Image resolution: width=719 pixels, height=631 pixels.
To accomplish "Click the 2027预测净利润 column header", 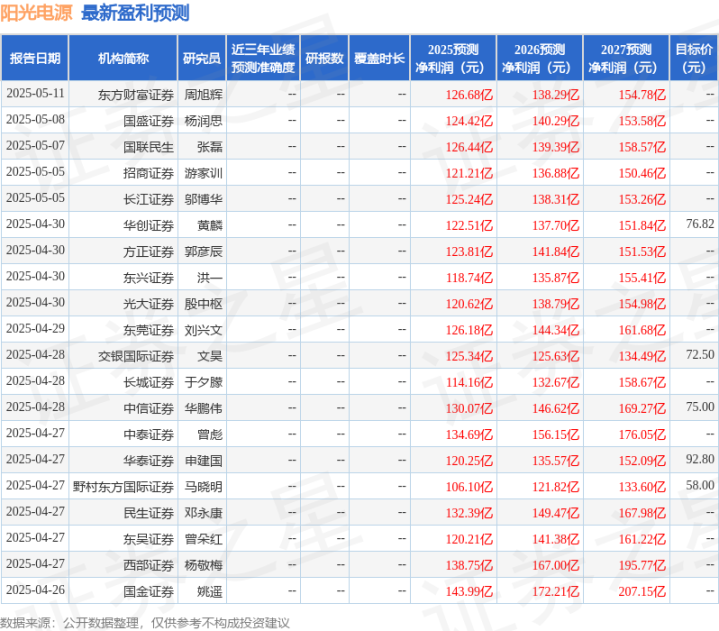I will (626, 58).
